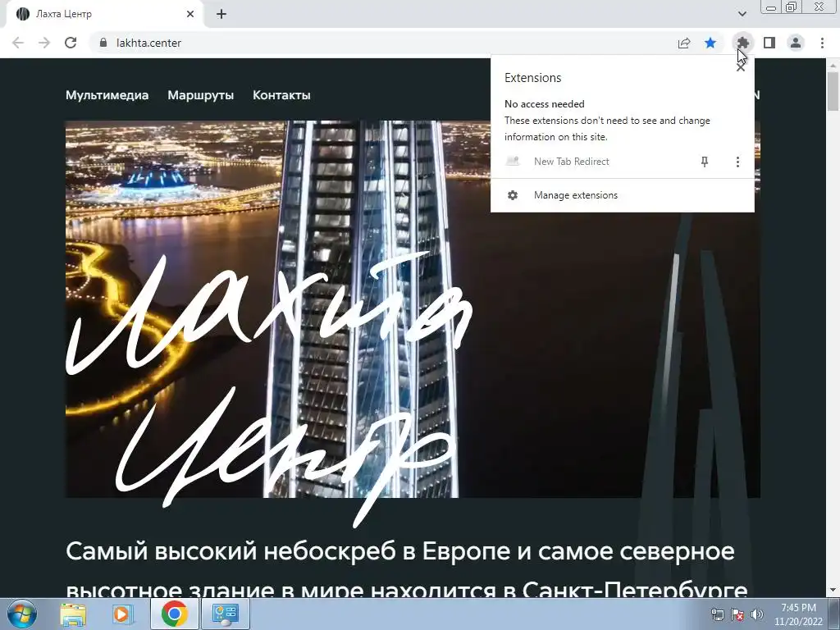The height and width of the screenshot is (630, 840).
Task: Go forward using the forward arrow
Action: 44,43
